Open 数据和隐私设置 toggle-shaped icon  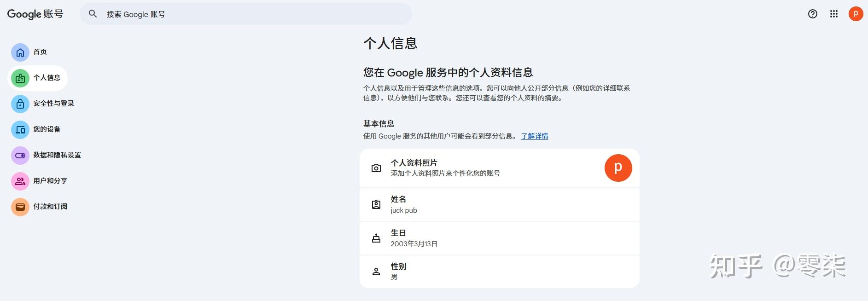click(x=20, y=156)
